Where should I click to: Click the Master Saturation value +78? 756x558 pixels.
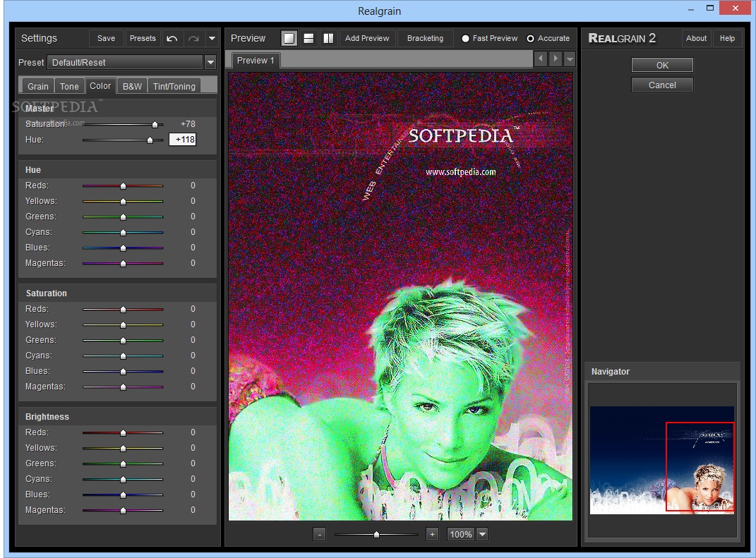tap(188, 124)
